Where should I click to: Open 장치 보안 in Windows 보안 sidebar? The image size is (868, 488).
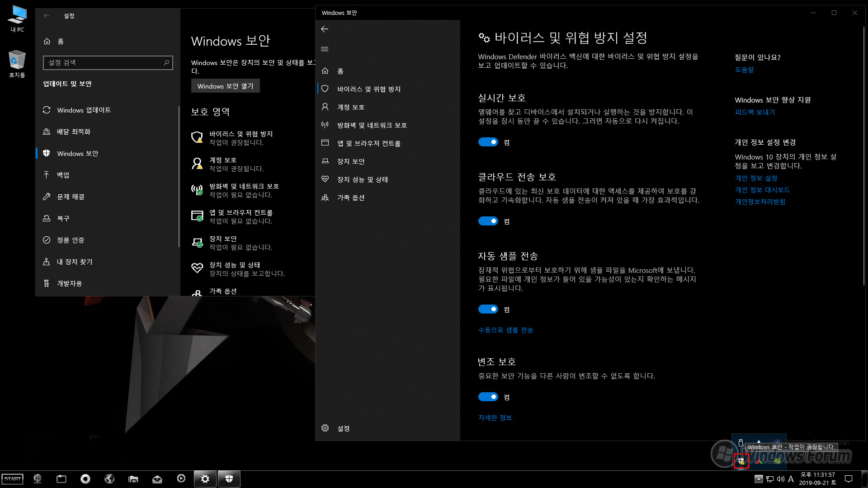click(x=388, y=161)
